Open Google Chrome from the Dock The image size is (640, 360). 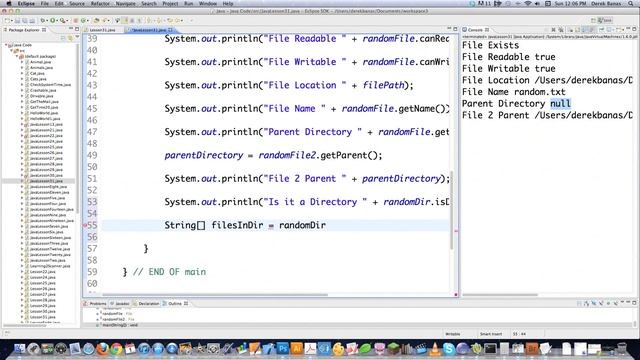[x=116, y=349]
